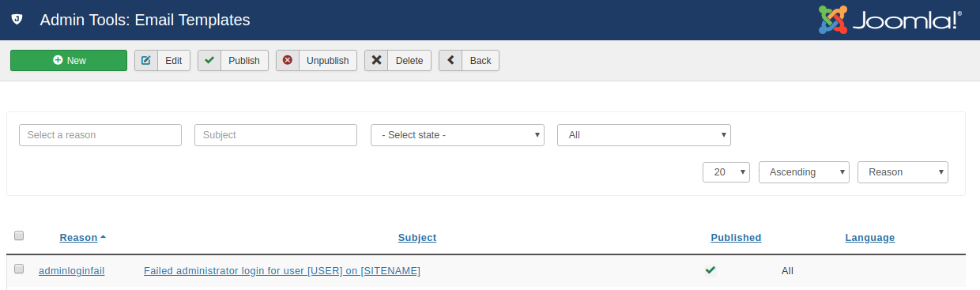The height and width of the screenshot is (290, 980).
Task: Click the Admin Tools shield icon
Action: click(16, 20)
